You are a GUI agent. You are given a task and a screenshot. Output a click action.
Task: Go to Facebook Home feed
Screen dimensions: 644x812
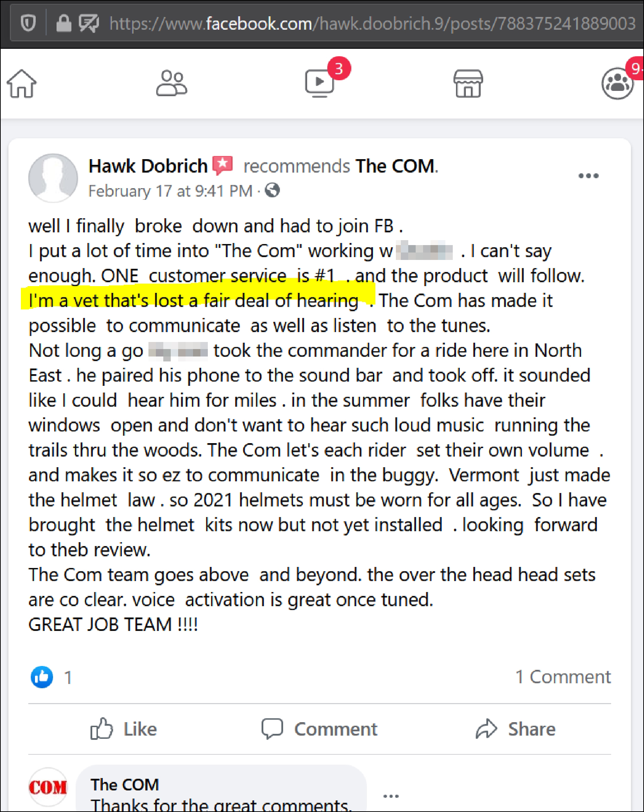(x=22, y=83)
